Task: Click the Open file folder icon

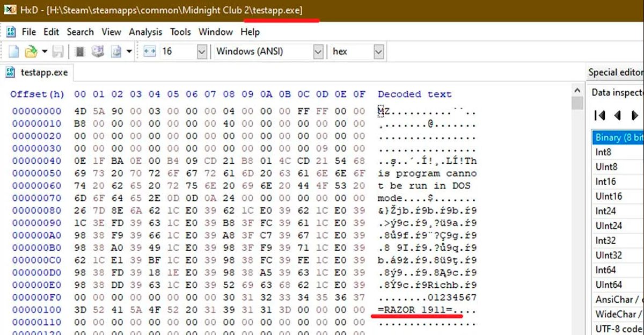Action: (31, 52)
